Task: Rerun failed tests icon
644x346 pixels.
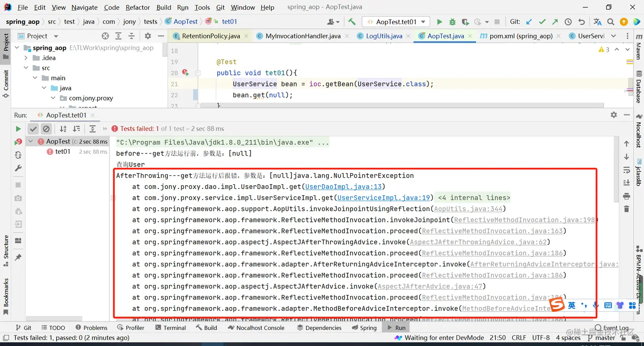Action: 18,142
